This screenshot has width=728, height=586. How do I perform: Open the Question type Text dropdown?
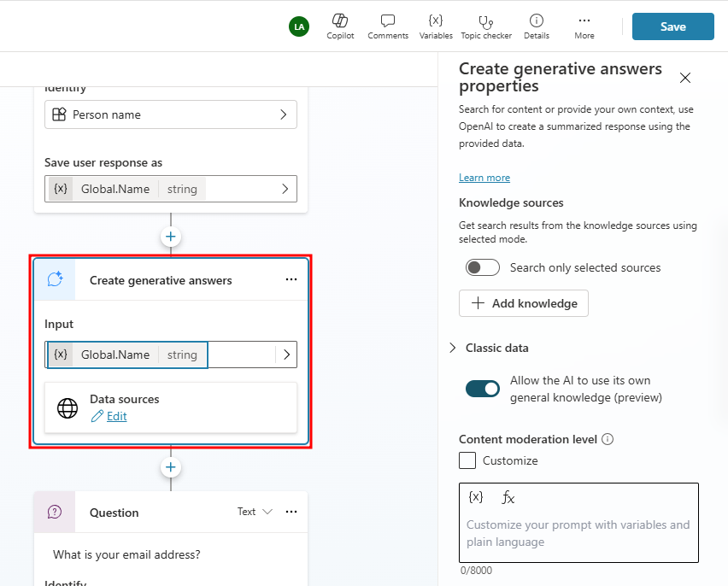255,512
